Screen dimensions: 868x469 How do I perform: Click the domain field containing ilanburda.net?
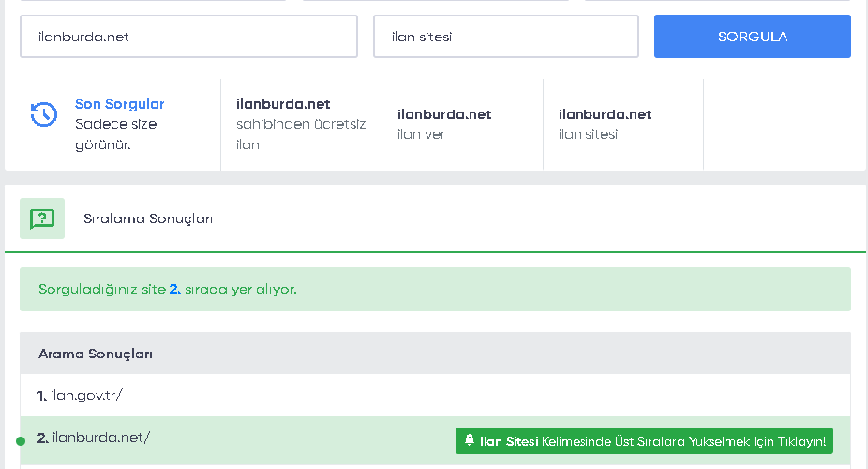coord(188,37)
